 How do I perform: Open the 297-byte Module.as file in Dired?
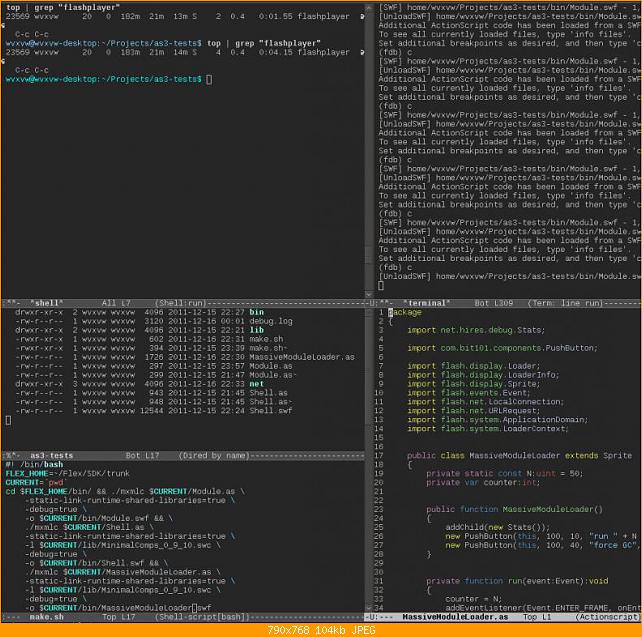click(x=271, y=366)
